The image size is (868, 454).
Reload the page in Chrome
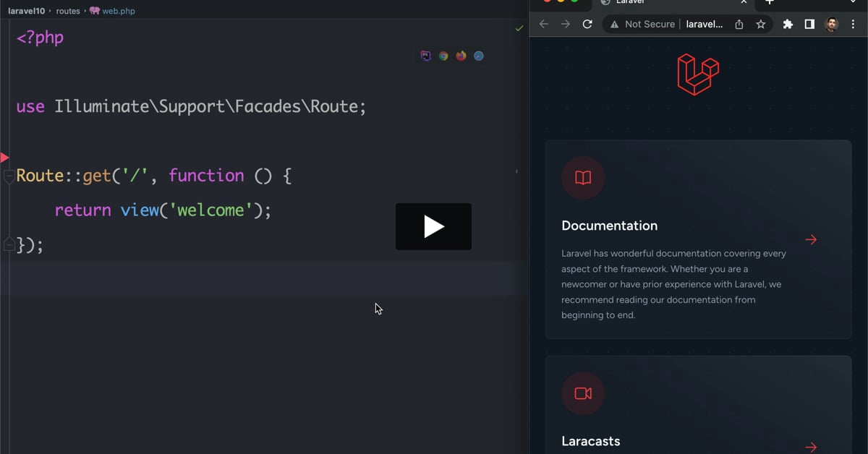pyautogui.click(x=587, y=24)
